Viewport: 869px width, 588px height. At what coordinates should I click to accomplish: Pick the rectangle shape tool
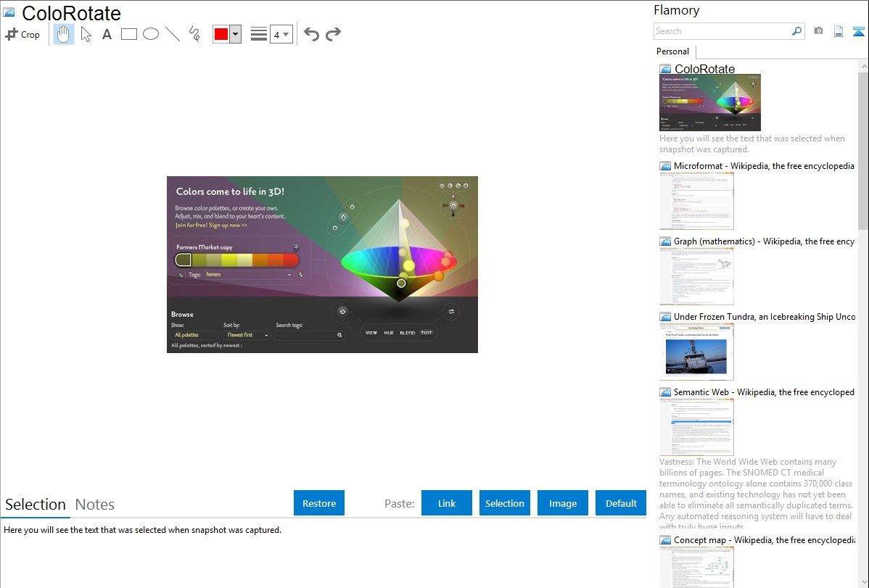pyautogui.click(x=129, y=34)
